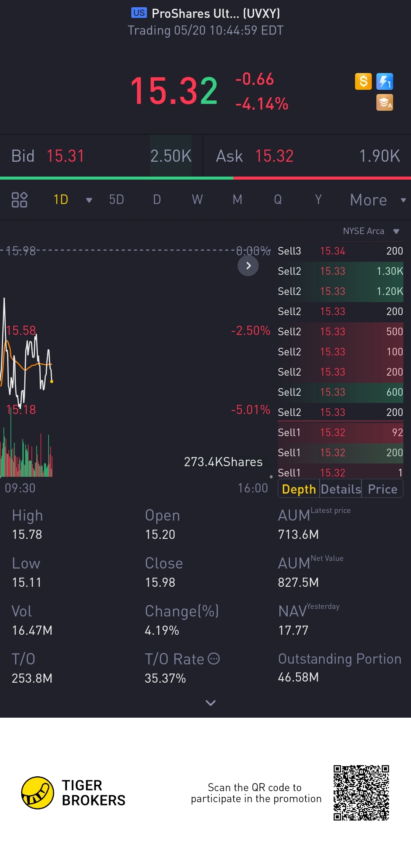
Task: Expand more stats with bottom chevron
Action: (x=210, y=702)
